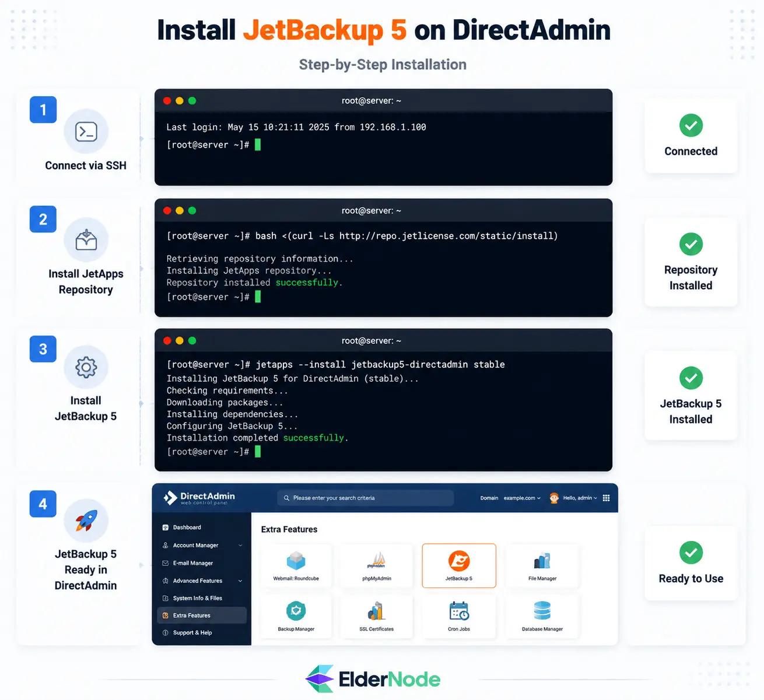Click the 'Extra Features' heading text
Image resolution: width=764 pixels, height=700 pixels.
coord(289,529)
